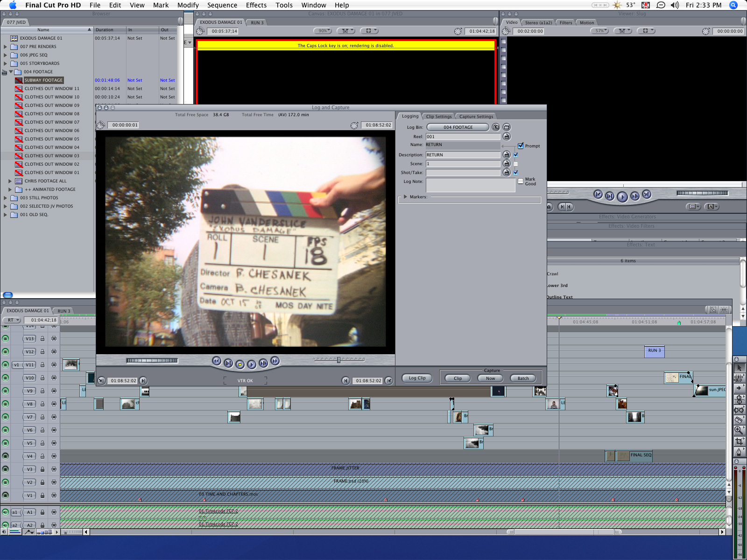The image size is (747, 560).
Task: Enable the Mark Good checkbox
Action: click(521, 181)
